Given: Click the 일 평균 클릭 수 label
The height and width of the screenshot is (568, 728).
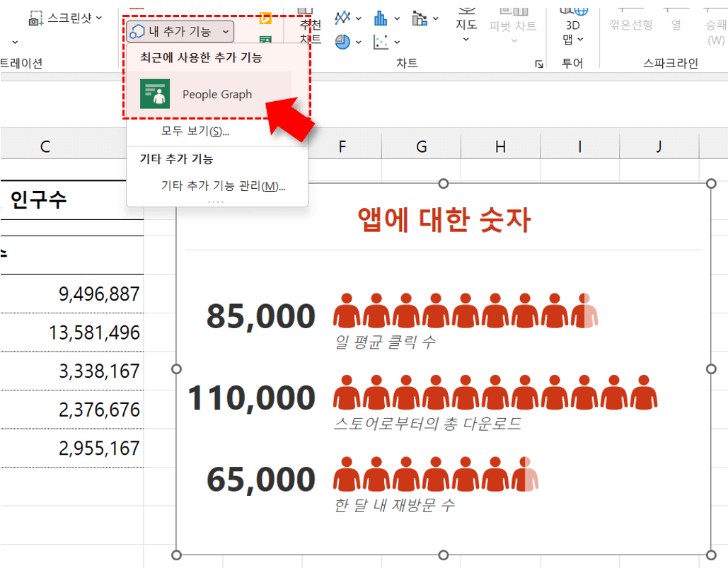Looking at the screenshot, I should (x=386, y=342).
